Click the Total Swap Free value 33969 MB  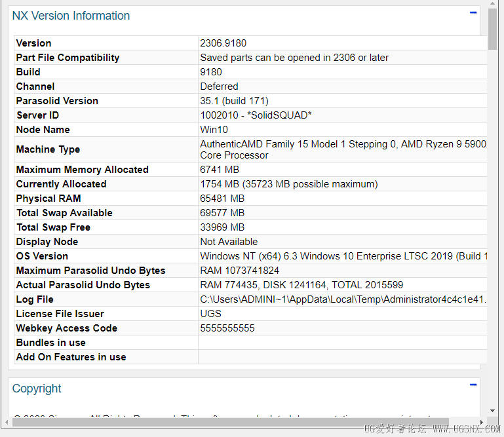[x=222, y=227]
